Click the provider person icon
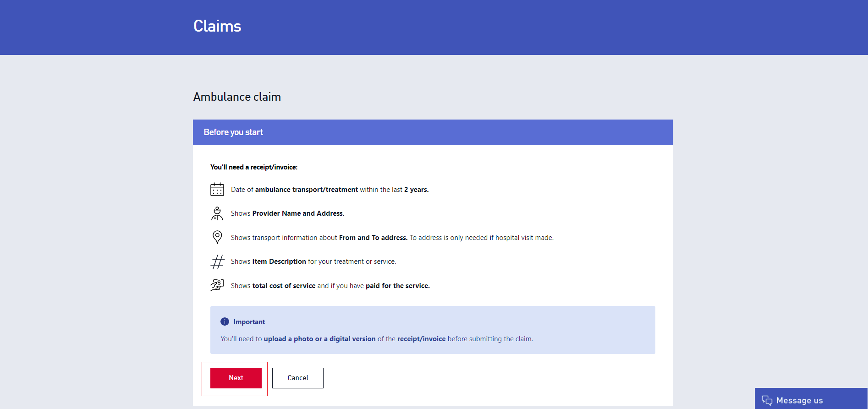 (217, 213)
